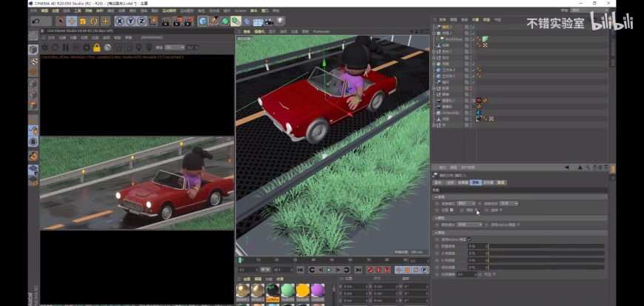
Task: Open the 变换空间 dropdown
Action: 509,203
